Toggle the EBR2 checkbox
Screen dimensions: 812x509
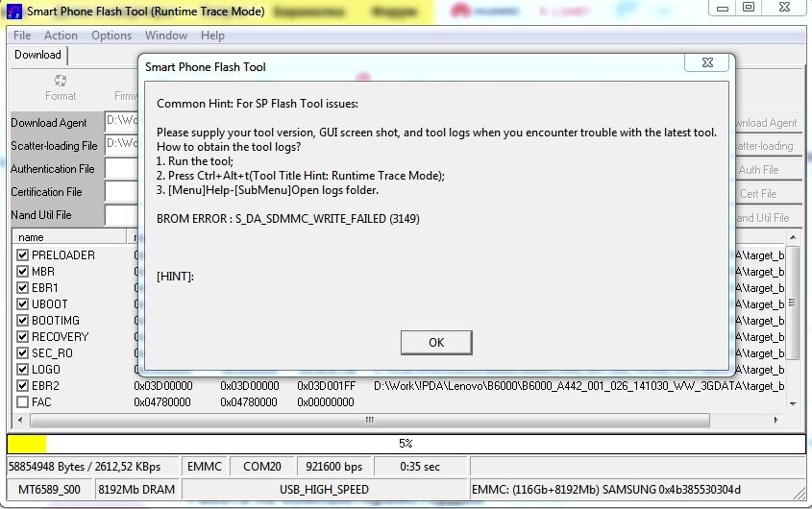pyautogui.click(x=22, y=386)
